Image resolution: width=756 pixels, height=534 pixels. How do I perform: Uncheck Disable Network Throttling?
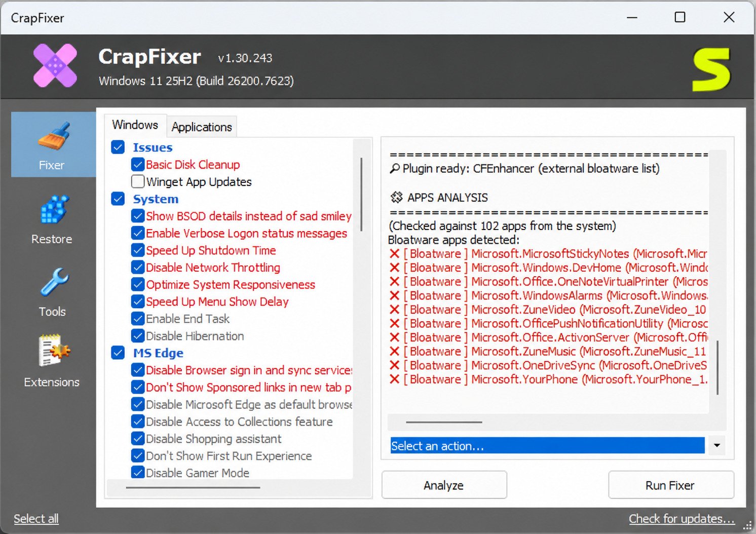[x=137, y=268]
